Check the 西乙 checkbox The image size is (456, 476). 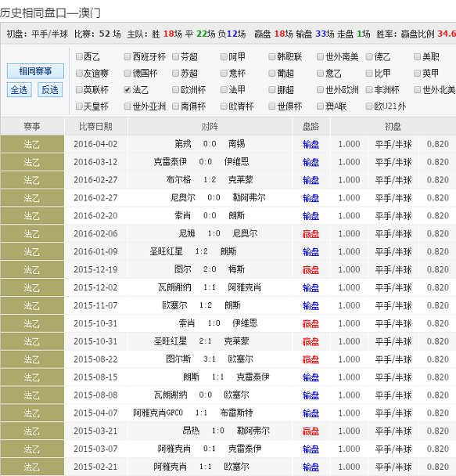pyautogui.click(x=79, y=57)
